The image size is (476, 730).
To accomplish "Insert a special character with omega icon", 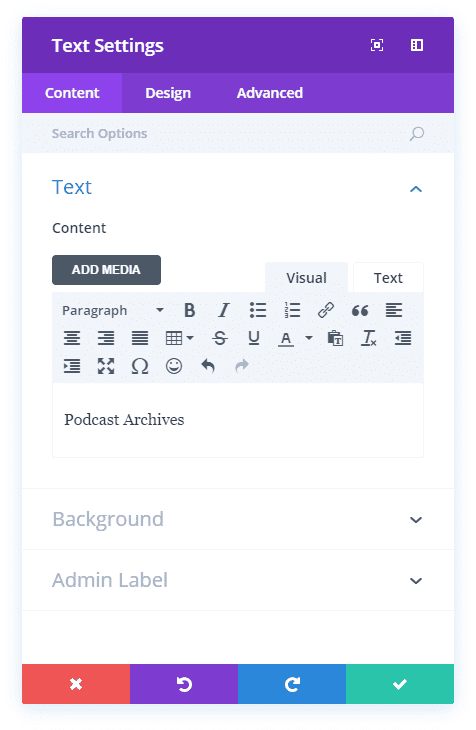I will point(140,366).
